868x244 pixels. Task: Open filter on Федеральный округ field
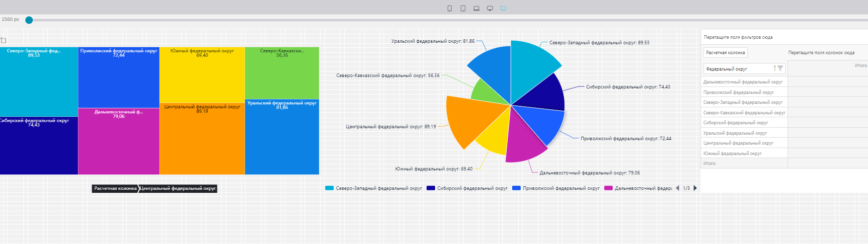(780, 69)
